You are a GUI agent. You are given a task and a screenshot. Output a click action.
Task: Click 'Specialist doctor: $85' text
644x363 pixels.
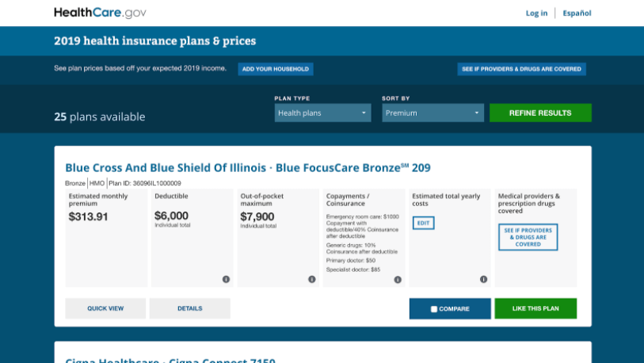353,269
